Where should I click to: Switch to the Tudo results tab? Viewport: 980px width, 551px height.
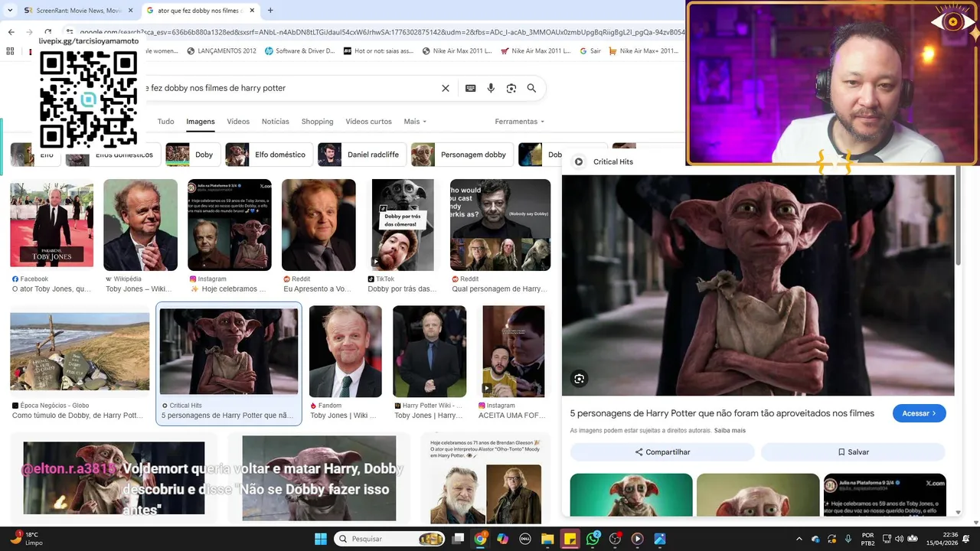[x=165, y=122]
